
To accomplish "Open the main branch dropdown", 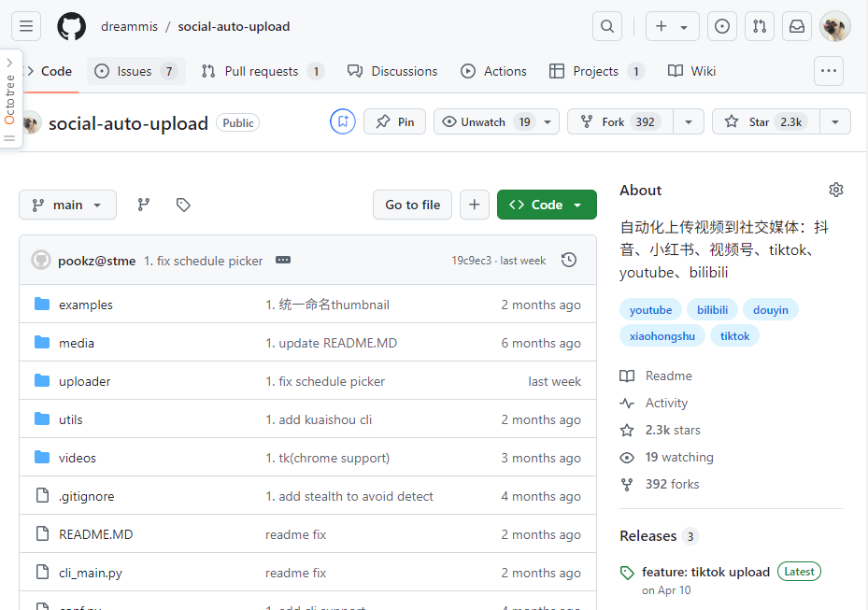I will (x=67, y=205).
